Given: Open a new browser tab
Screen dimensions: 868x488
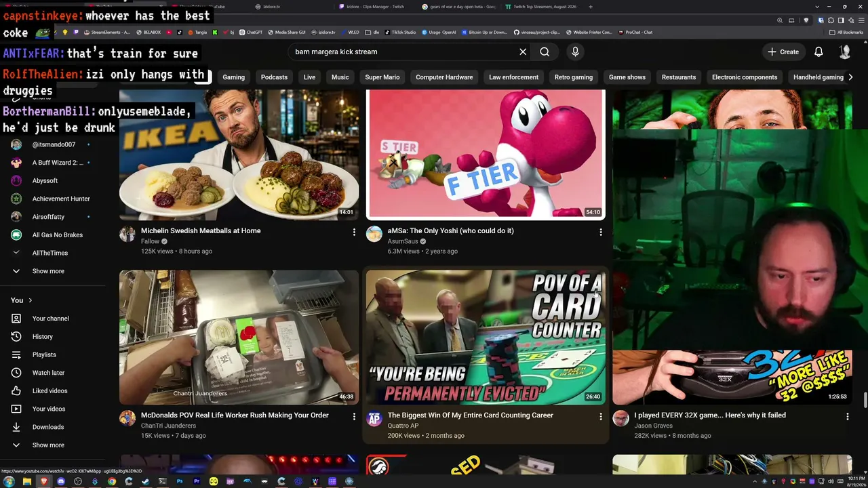Looking at the screenshot, I should 591,7.
